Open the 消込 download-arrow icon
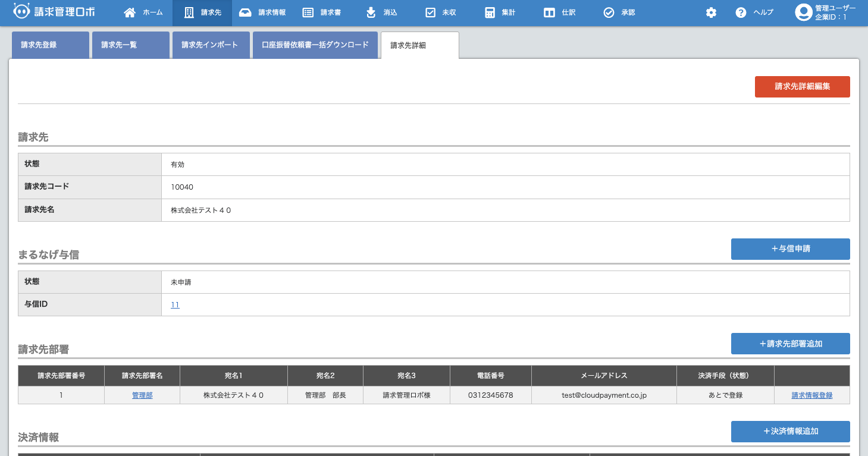The image size is (868, 456). click(x=371, y=12)
